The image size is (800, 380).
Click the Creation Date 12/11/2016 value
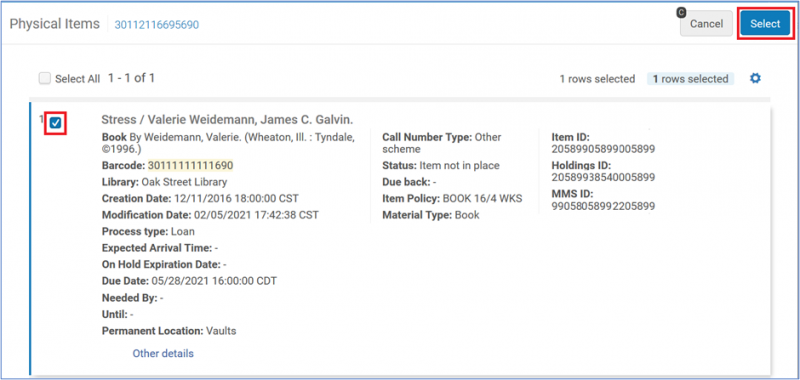pyautogui.click(x=237, y=198)
